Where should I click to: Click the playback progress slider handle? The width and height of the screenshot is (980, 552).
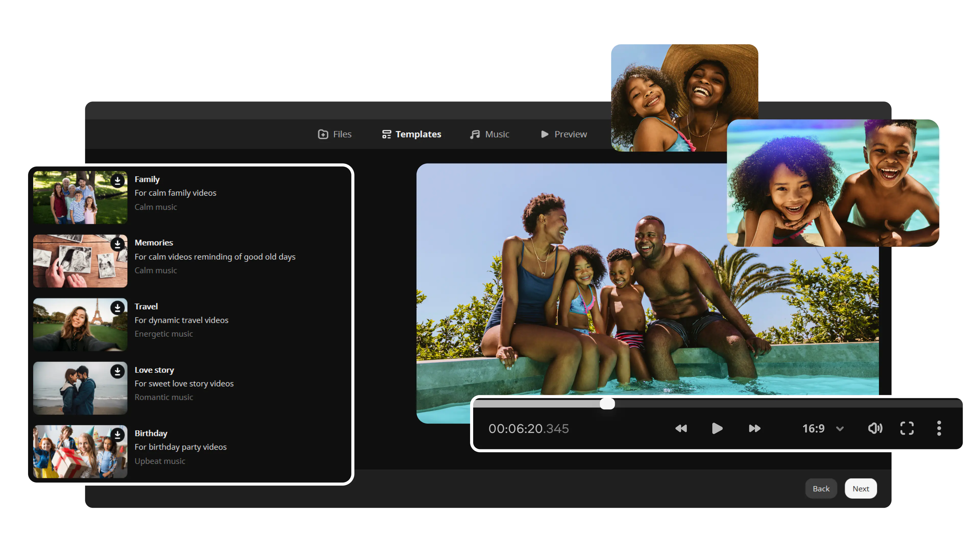[x=607, y=404]
